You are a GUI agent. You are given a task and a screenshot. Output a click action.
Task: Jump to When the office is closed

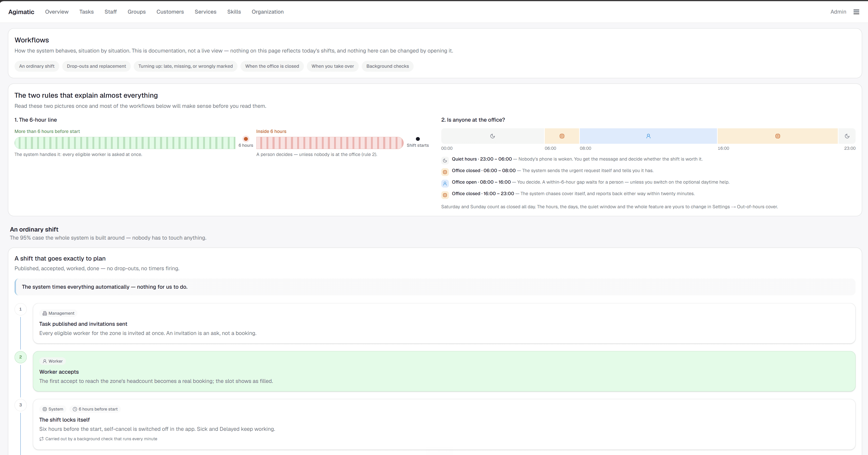click(272, 66)
